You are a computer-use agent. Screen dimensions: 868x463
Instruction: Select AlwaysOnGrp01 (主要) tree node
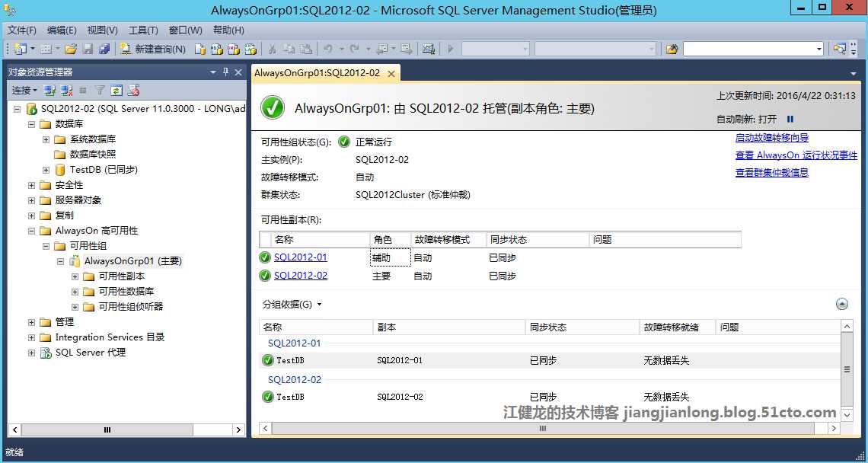[x=132, y=261]
